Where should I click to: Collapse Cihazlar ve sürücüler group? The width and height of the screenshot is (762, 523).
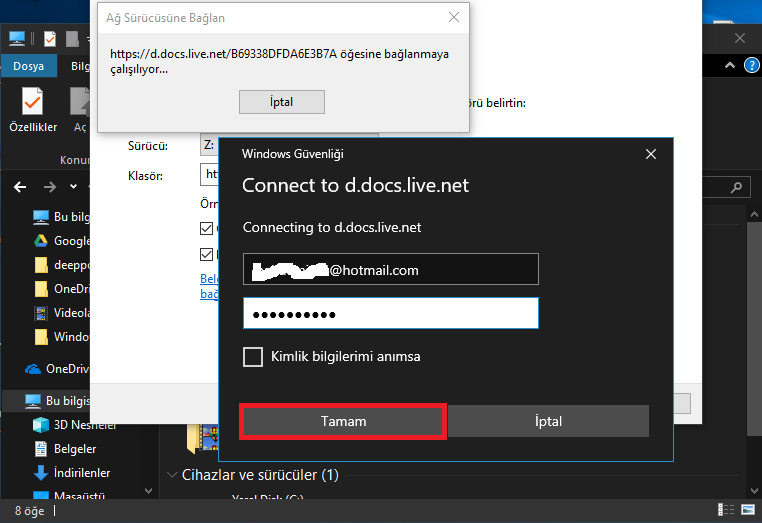click(172, 475)
